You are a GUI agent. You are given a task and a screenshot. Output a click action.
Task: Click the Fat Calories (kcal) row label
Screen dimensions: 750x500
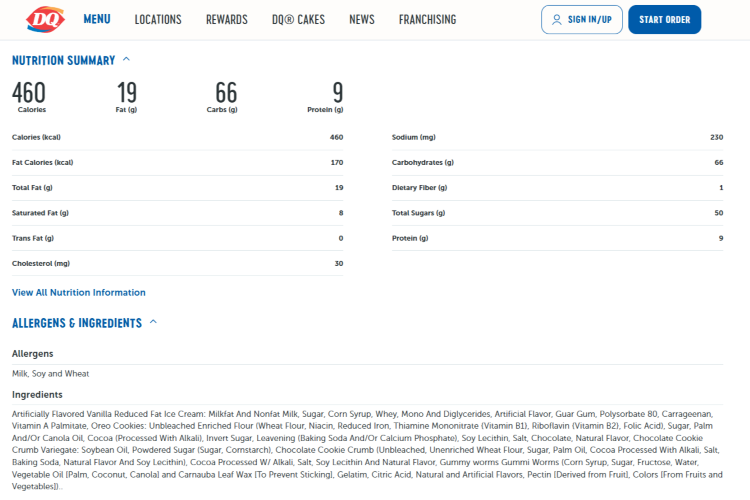point(43,163)
